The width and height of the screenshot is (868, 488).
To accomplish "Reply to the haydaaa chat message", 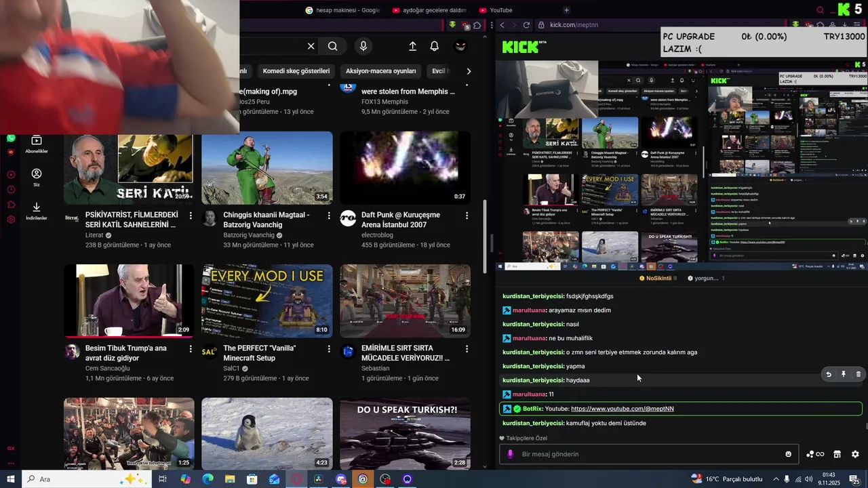I will (828, 374).
